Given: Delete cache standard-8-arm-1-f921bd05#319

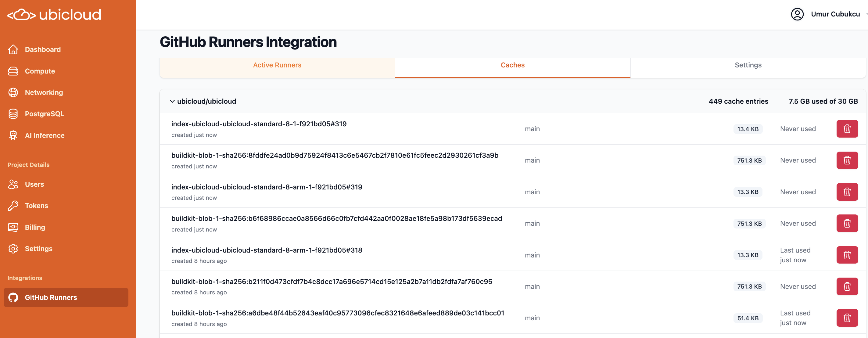Looking at the screenshot, I should pos(847,192).
